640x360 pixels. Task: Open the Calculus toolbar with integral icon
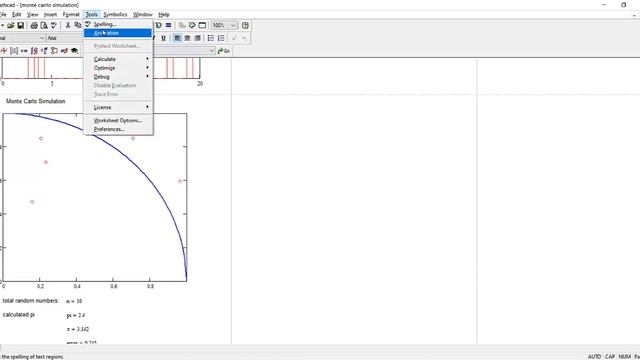tap(34, 51)
